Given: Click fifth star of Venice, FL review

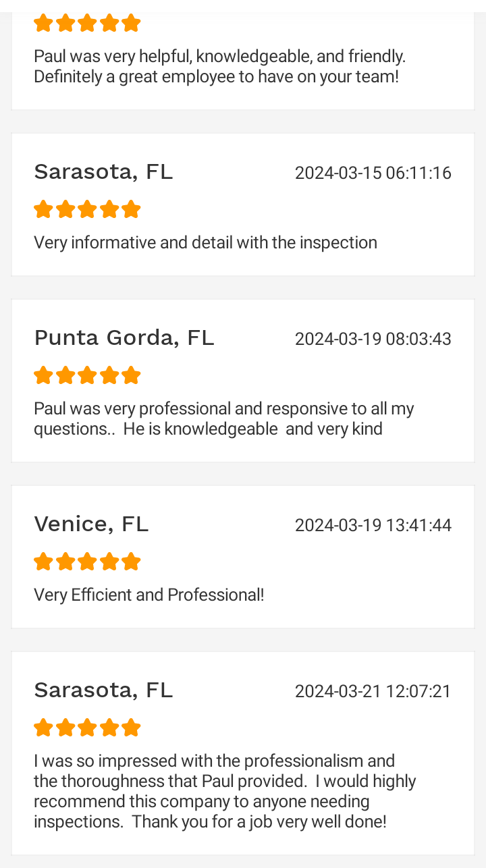Looking at the screenshot, I should [x=131, y=562].
